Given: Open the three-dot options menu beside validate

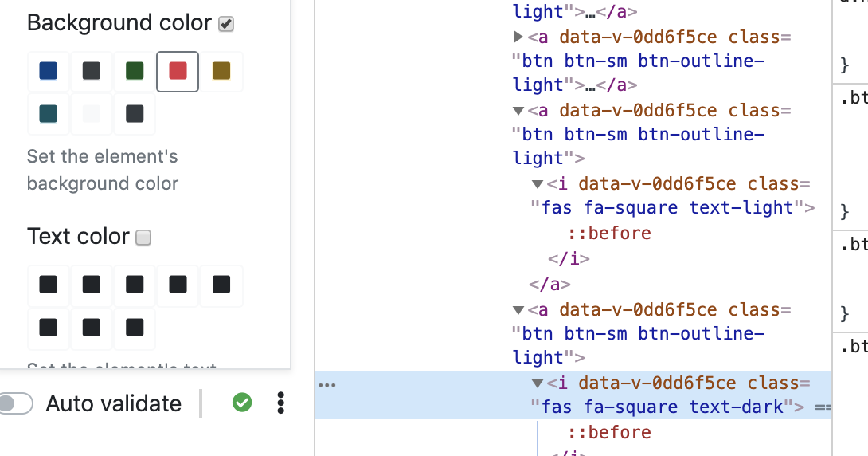Looking at the screenshot, I should tap(280, 403).
